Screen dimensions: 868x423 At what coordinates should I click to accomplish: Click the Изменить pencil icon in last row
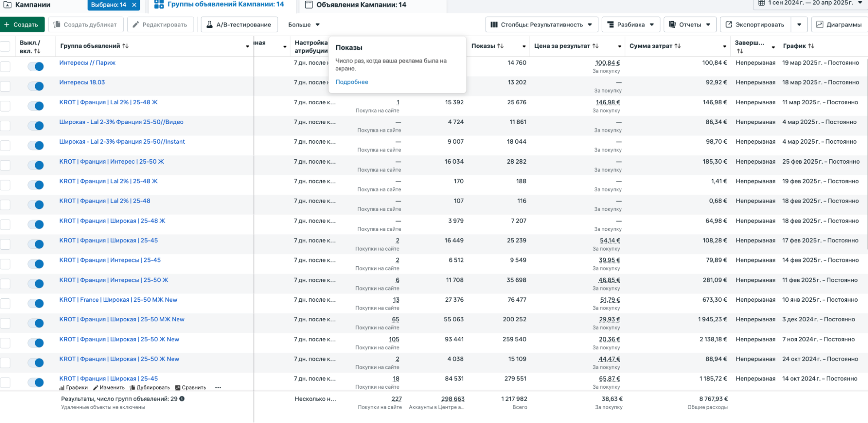pos(96,388)
